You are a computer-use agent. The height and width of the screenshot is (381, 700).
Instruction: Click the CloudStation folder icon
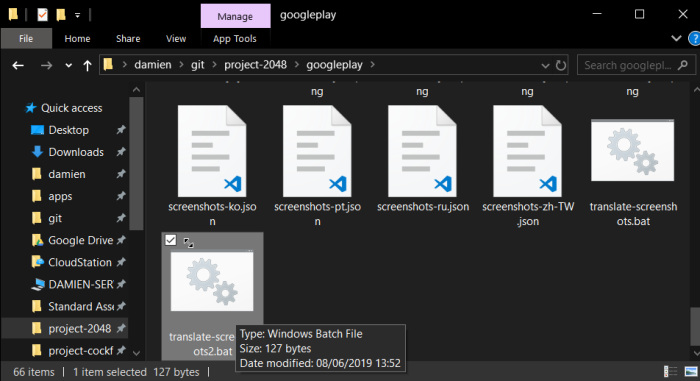tap(38, 262)
